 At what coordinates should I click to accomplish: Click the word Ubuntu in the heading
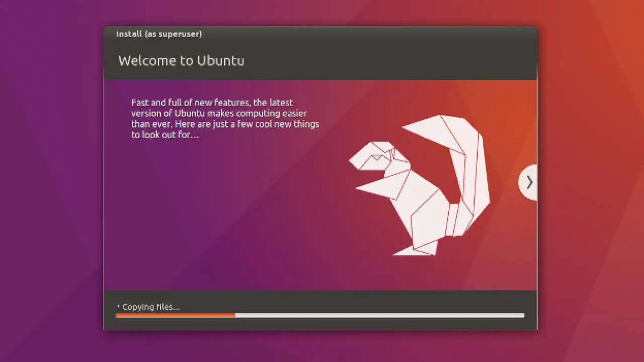click(220, 61)
